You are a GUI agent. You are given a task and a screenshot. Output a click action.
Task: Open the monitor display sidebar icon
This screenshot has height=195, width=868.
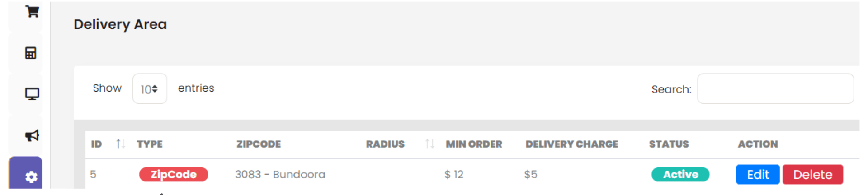(32, 94)
